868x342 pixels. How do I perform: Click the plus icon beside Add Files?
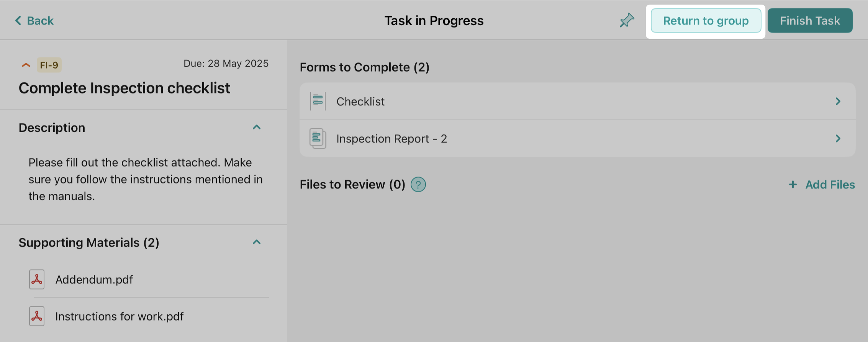[x=793, y=185]
